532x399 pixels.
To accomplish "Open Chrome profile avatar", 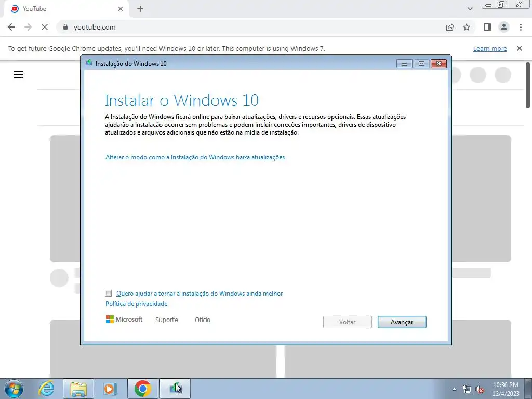I will pyautogui.click(x=504, y=27).
